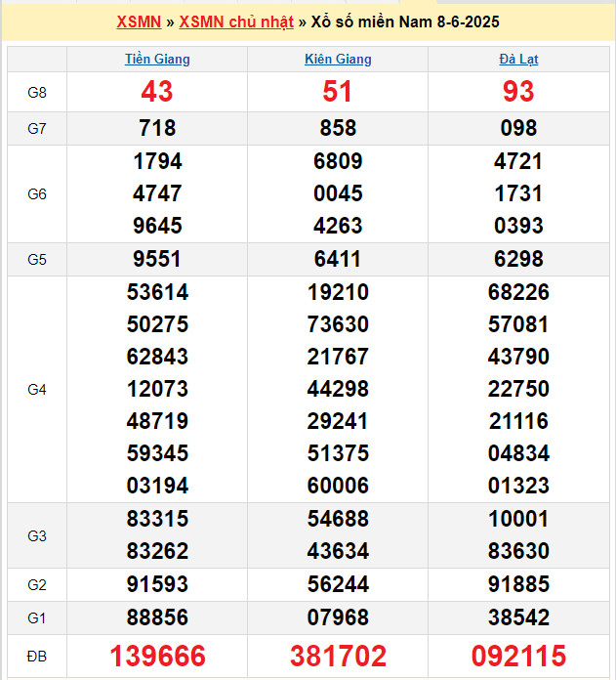Click the G7 number 098
This screenshot has width=616, height=680.
pos(518,128)
